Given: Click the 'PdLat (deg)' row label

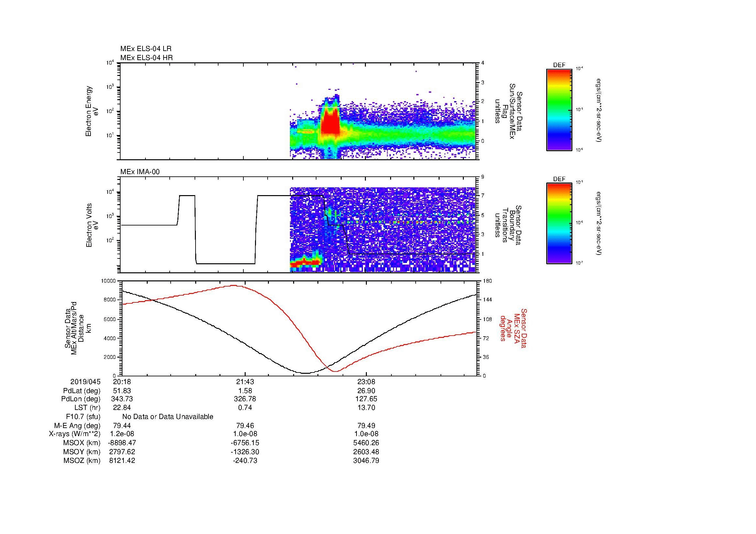Looking at the screenshot, I should [82, 391].
